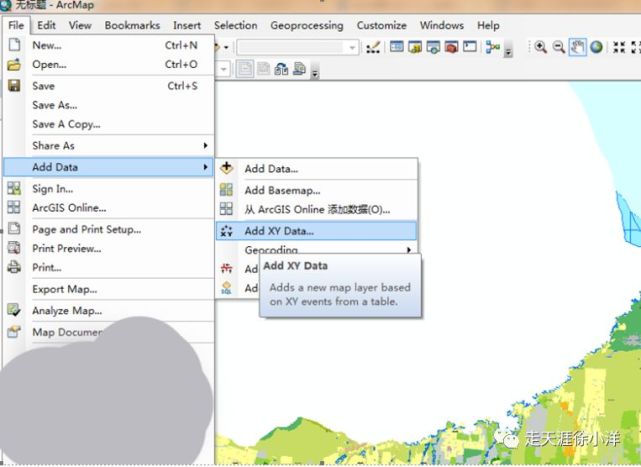641x467 pixels.
Task: Close the File menu via its title
Action: [x=16, y=25]
